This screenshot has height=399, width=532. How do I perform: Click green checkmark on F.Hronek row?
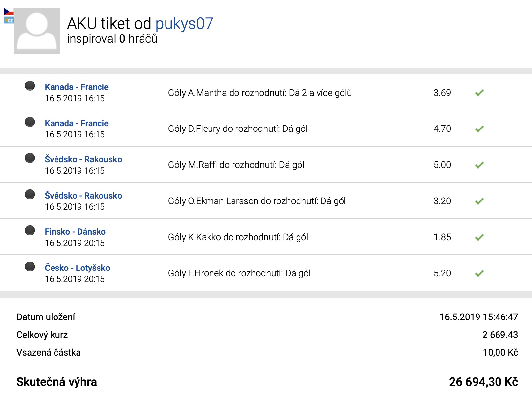479,273
